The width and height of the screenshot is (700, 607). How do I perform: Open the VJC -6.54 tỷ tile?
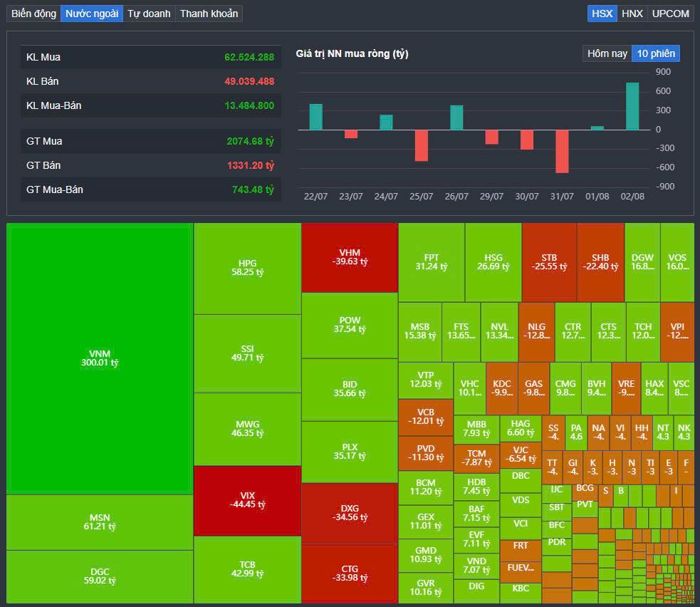[521, 455]
